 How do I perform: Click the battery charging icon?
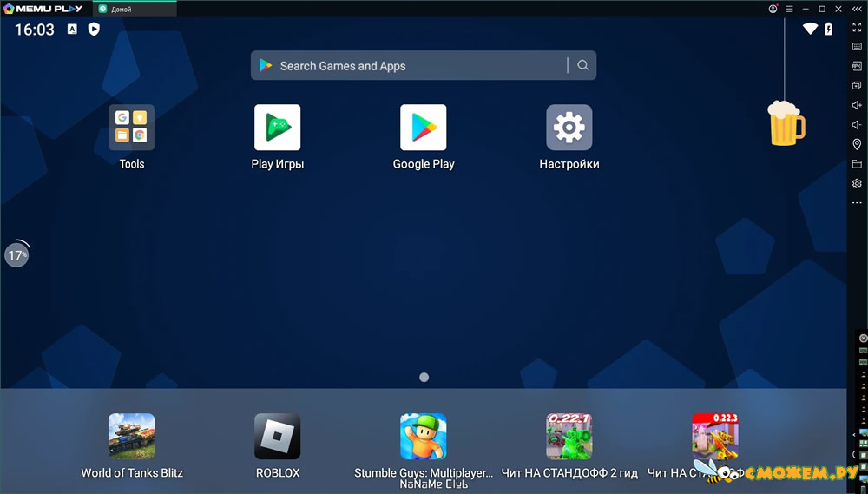[x=829, y=29]
